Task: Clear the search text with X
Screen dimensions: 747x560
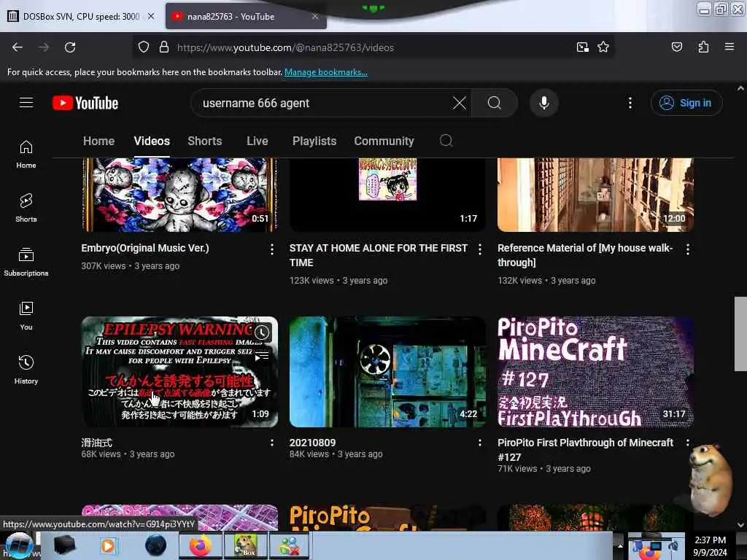Action: tap(460, 103)
